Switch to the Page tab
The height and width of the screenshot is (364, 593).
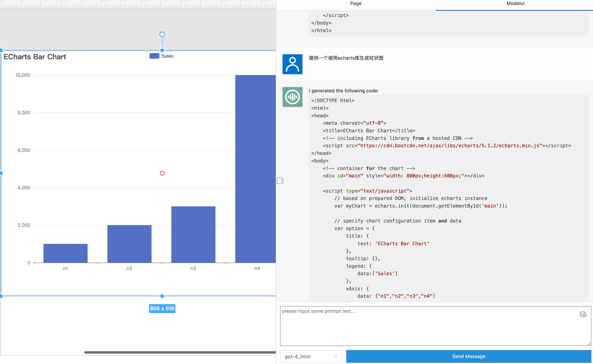[x=356, y=4]
